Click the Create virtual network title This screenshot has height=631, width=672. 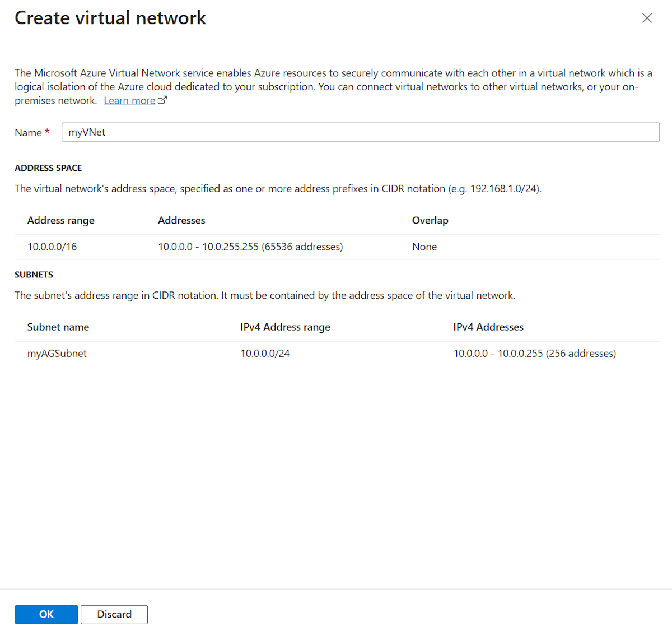pos(110,18)
